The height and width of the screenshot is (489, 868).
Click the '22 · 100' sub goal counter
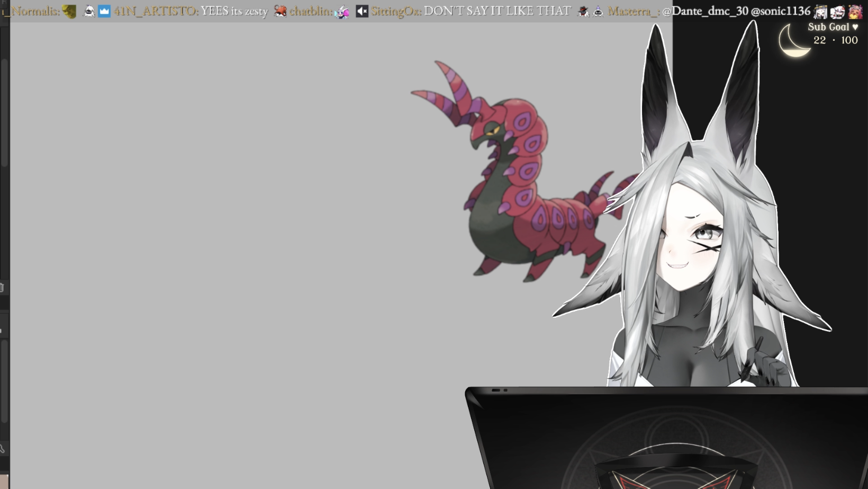(835, 40)
